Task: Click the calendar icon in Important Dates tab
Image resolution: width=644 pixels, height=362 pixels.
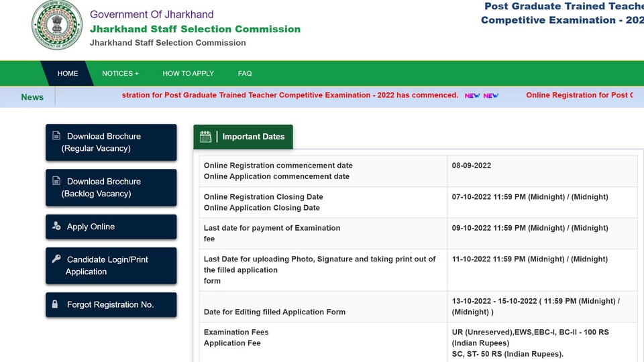Action: (x=205, y=137)
